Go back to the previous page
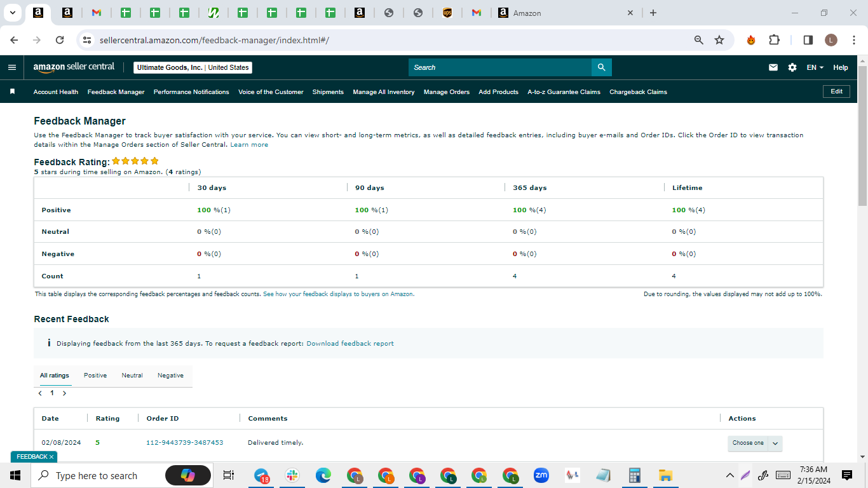Viewport: 868px width, 488px height. pos(14,40)
